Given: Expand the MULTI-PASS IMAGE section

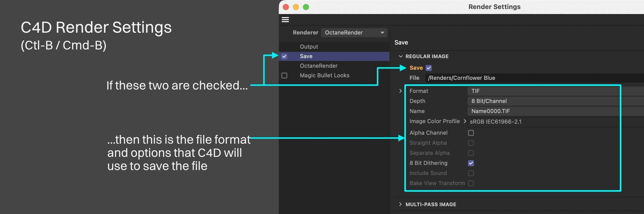Looking at the screenshot, I should click(401, 204).
